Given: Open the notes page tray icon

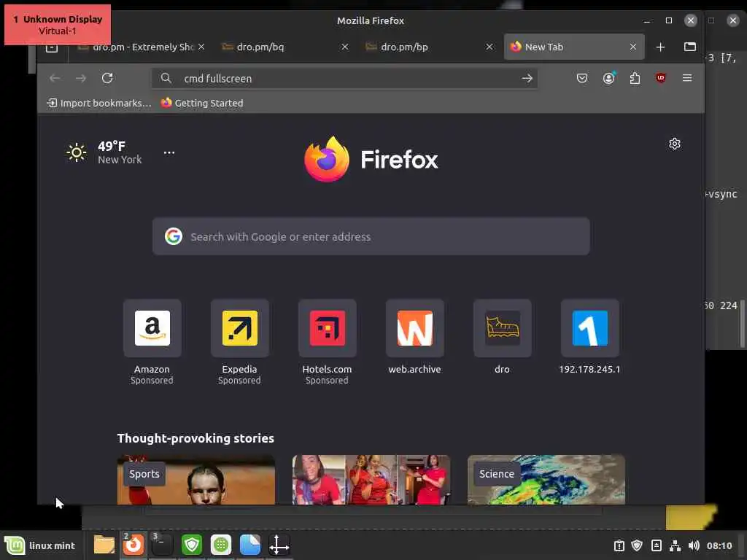Looking at the screenshot, I should 656,545.
